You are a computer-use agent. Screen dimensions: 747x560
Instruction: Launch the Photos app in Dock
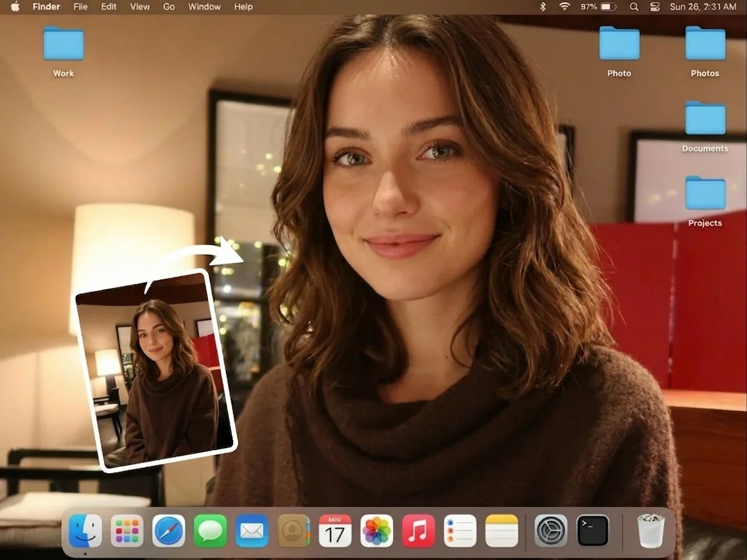[377, 531]
